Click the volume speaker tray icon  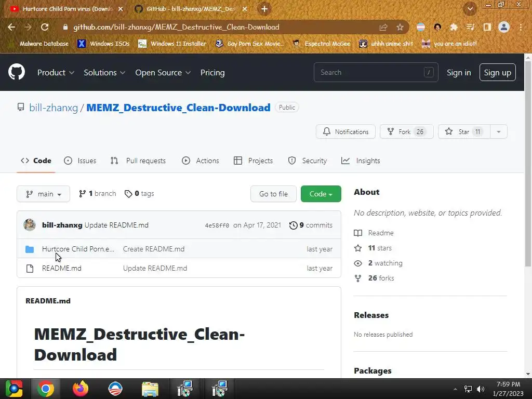481,389
